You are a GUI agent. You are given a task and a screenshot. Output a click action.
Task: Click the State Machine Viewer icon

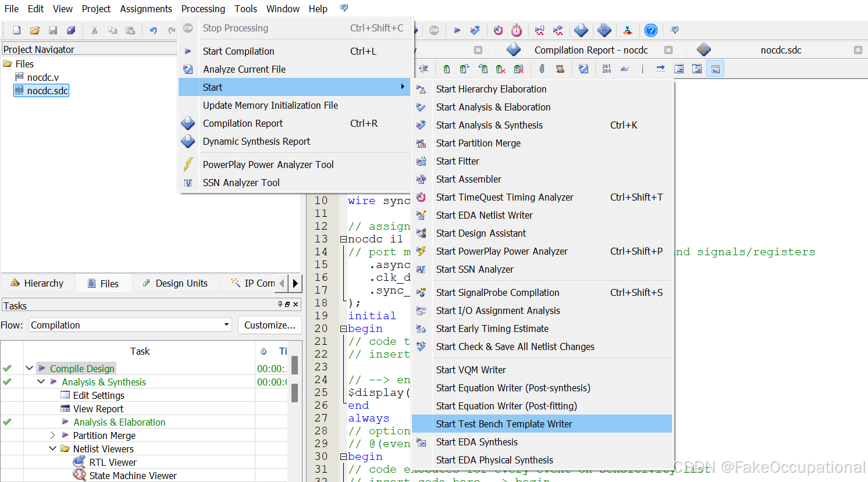[x=79, y=475]
